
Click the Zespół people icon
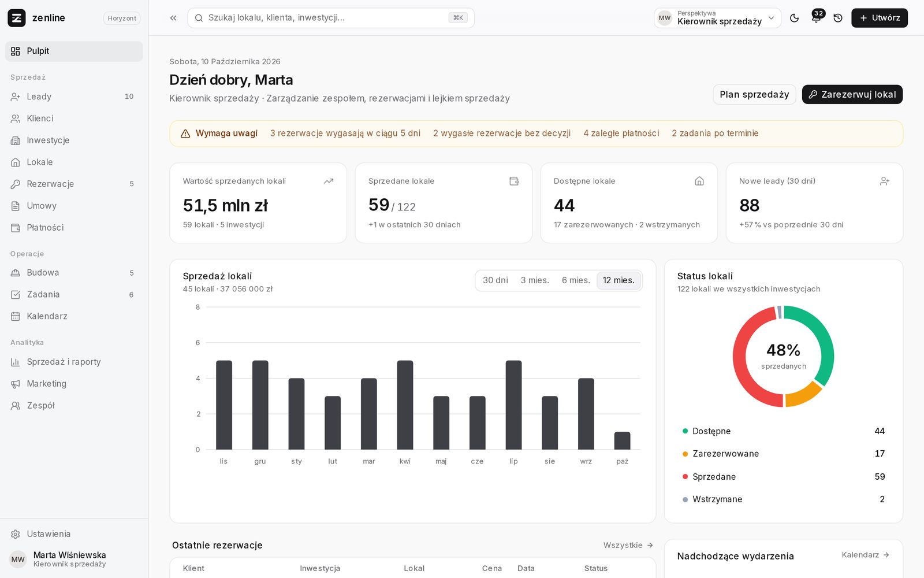(x=16, y=406)
